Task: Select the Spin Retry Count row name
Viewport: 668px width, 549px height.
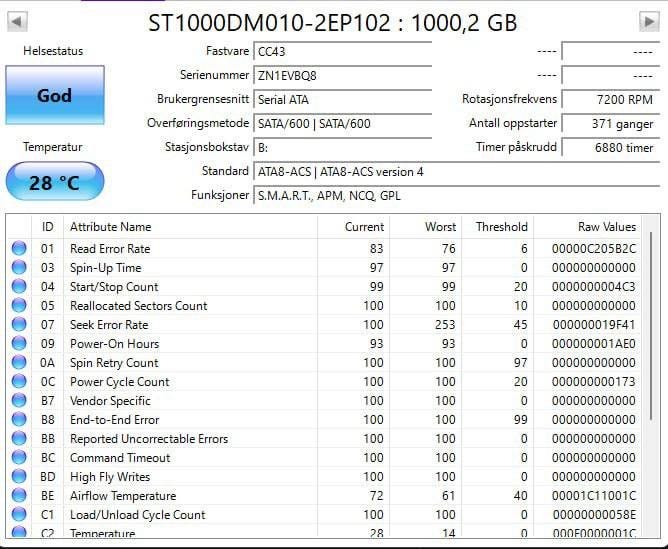Action: coord(114,363)
